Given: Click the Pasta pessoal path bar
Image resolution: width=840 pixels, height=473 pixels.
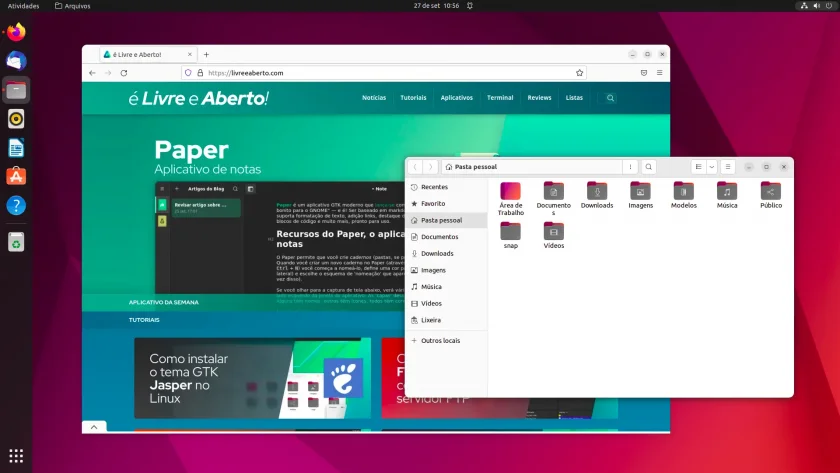Looking at the screenshot, I should point(531,167).
